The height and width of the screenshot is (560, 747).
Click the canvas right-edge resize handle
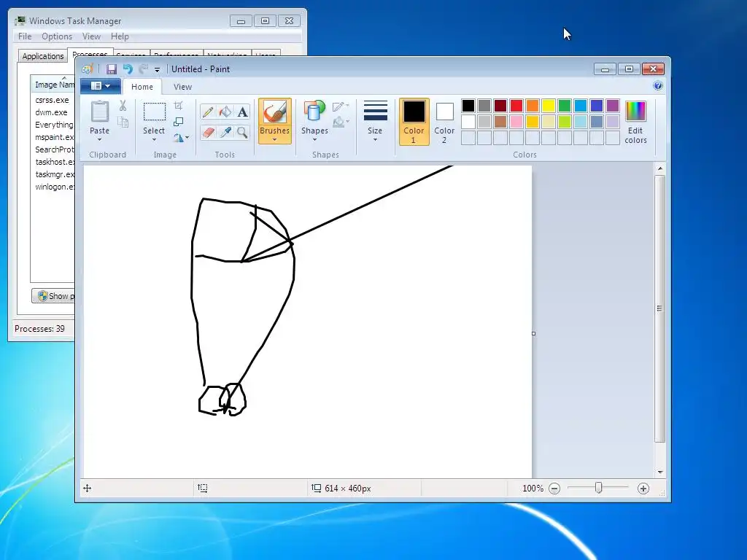pos(533,333)
